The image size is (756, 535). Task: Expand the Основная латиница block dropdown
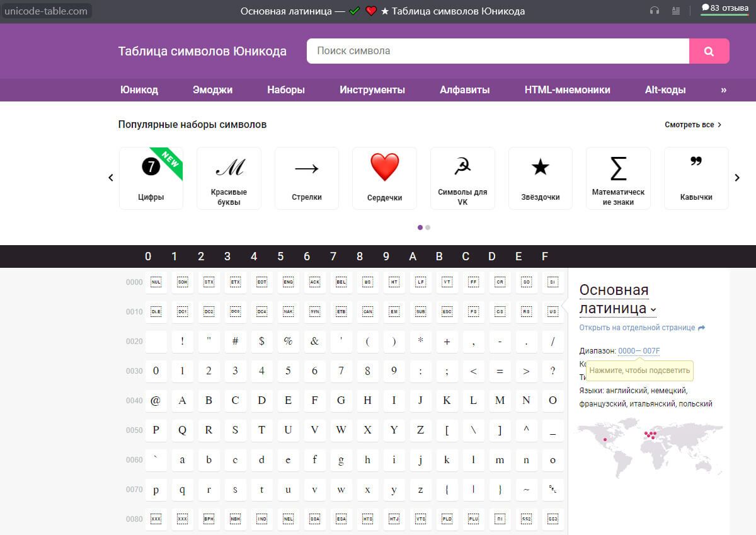653,310
